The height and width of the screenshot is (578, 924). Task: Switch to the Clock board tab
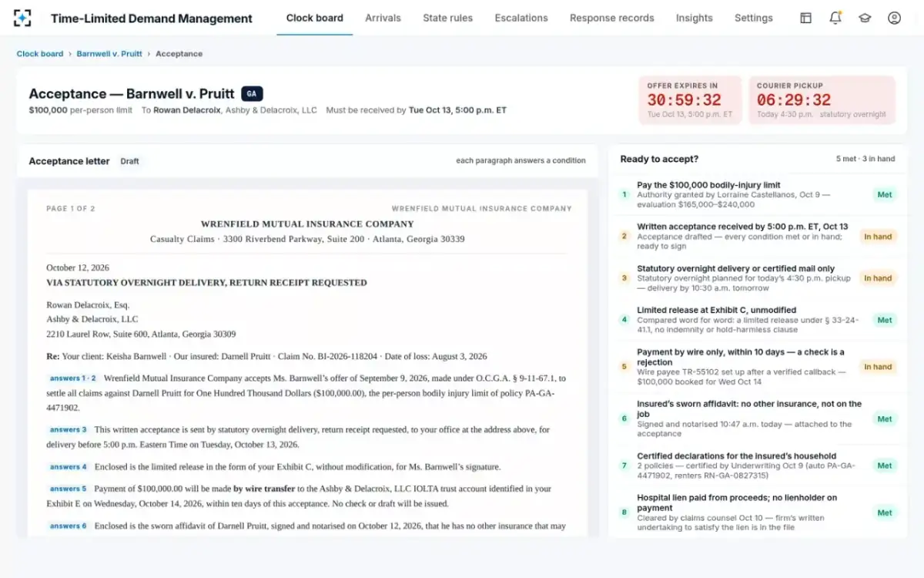click(314, 18)
